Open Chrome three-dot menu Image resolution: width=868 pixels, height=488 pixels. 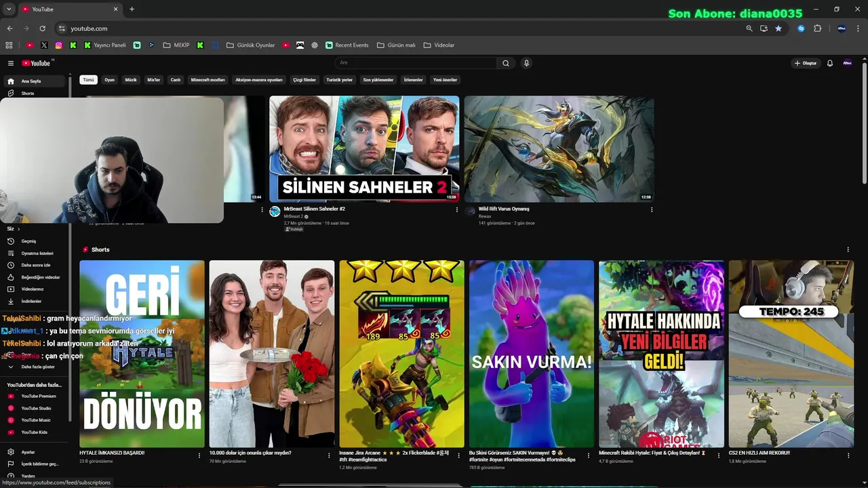tap(858, 28)
